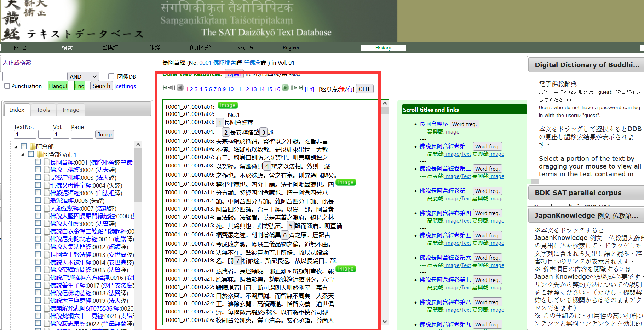Open footnote marker 3 on line 0001a04
Viewport: 644px width, 330px height.
[263, 132]
